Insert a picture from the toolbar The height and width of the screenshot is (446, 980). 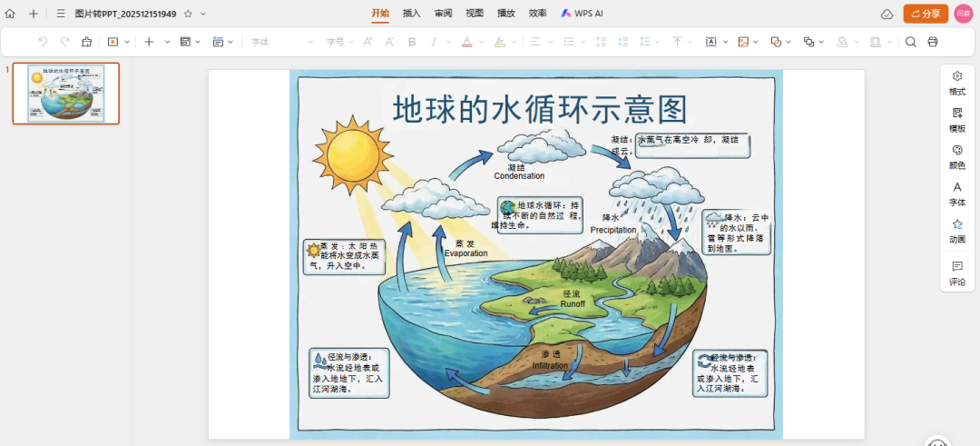tap(743, 42)
